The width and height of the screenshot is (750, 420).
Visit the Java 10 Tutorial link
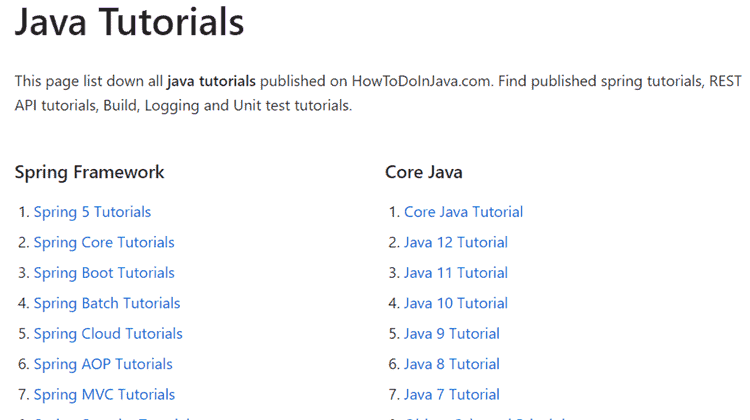pyautogui.click(x=456, y=303)
